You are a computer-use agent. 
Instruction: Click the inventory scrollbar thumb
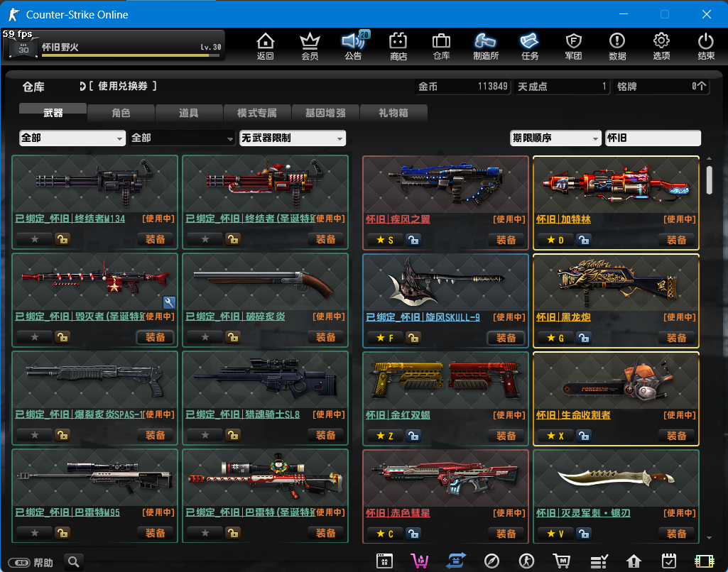709,180
